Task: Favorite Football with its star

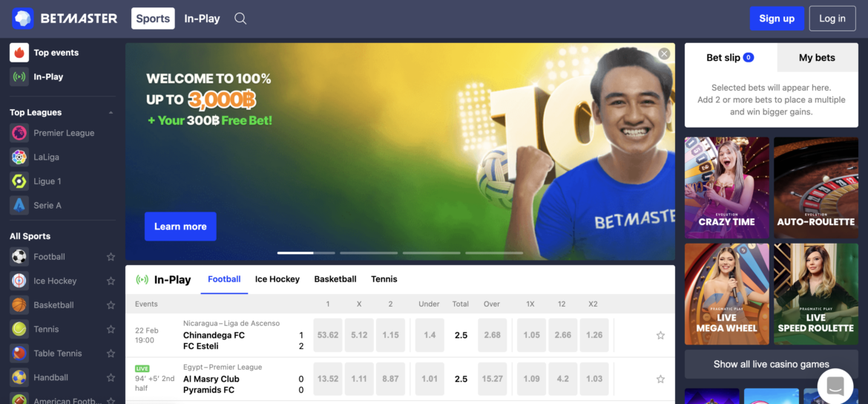Action: (x=111, y=257)
